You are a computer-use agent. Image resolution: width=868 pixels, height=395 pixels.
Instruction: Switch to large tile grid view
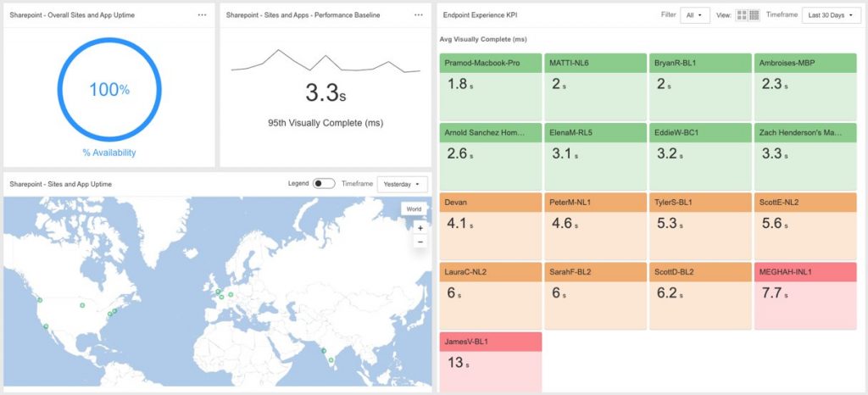[x=741, y=15]
